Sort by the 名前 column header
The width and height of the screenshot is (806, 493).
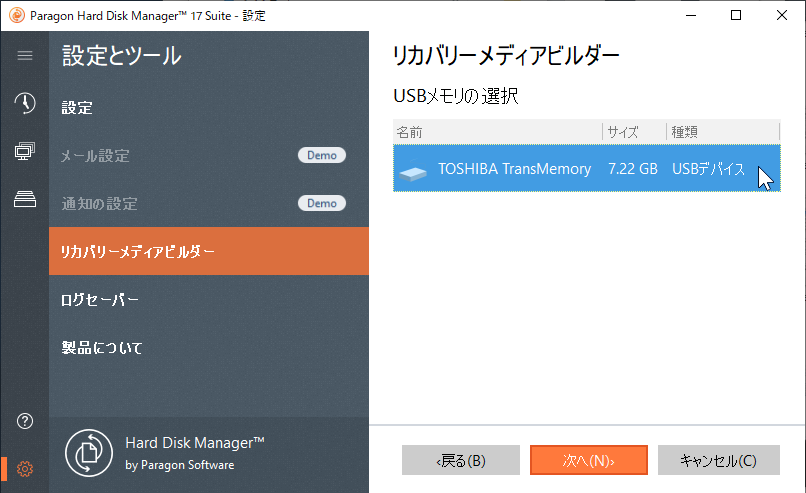(497, 132)
